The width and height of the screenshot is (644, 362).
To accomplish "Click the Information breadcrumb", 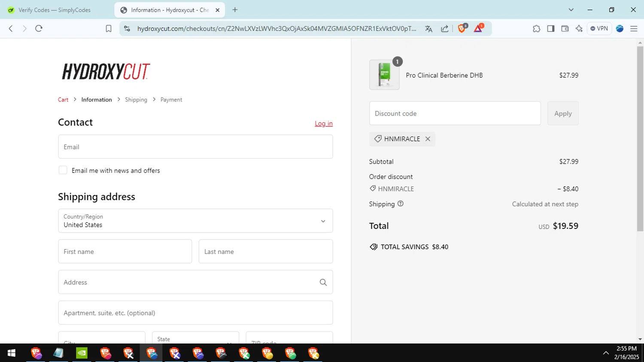I will pos(97,100).
